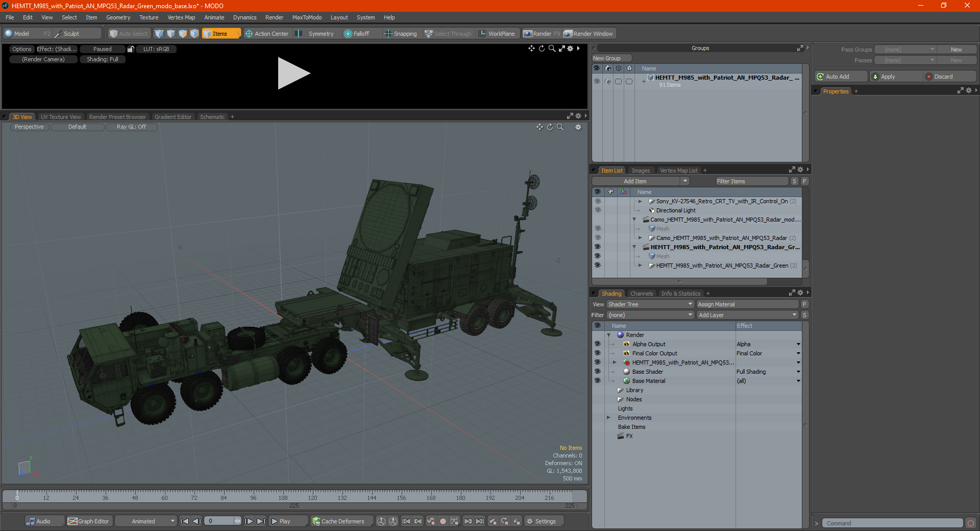Open Render Window

coord(589,34)
